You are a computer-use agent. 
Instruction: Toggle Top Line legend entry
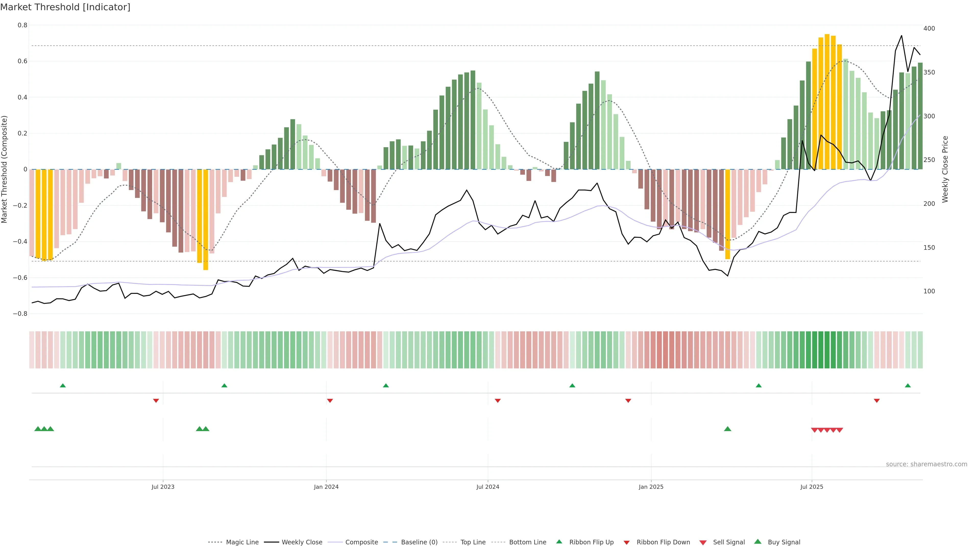coord(473,542)
